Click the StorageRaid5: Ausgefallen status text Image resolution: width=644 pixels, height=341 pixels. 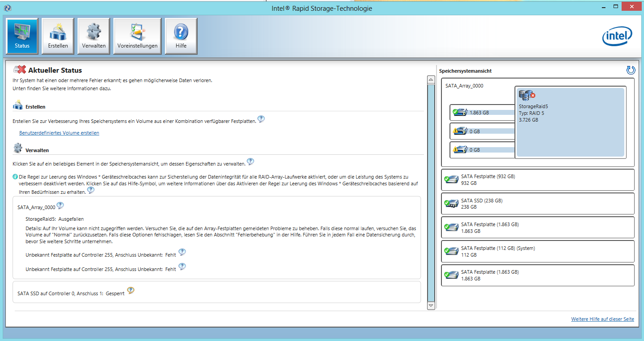point(55,219)
